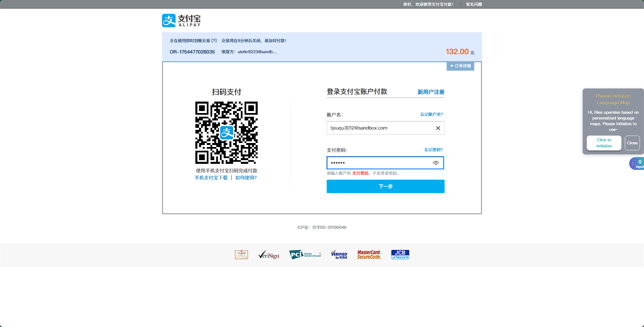The image size is (644, 327).
Task: Click the [?] help mark beside 即时到账交易
Action: pos(214,41)
